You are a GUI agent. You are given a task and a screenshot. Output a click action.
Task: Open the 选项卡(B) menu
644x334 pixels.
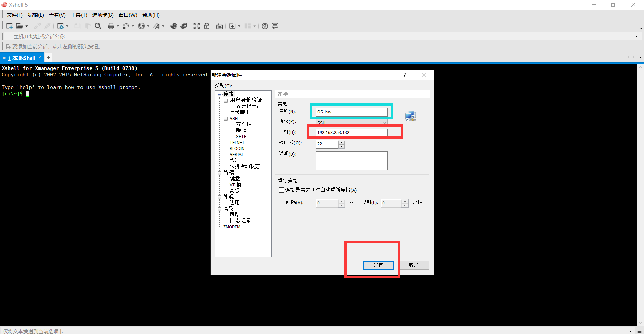(x=103, y=15)
